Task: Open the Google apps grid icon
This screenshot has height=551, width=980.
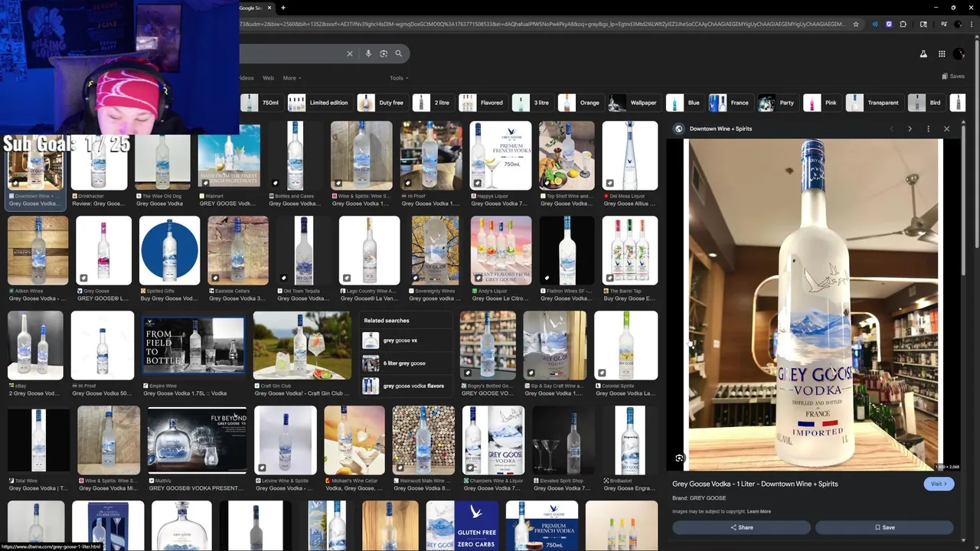Action: click(x=942, y=54)
